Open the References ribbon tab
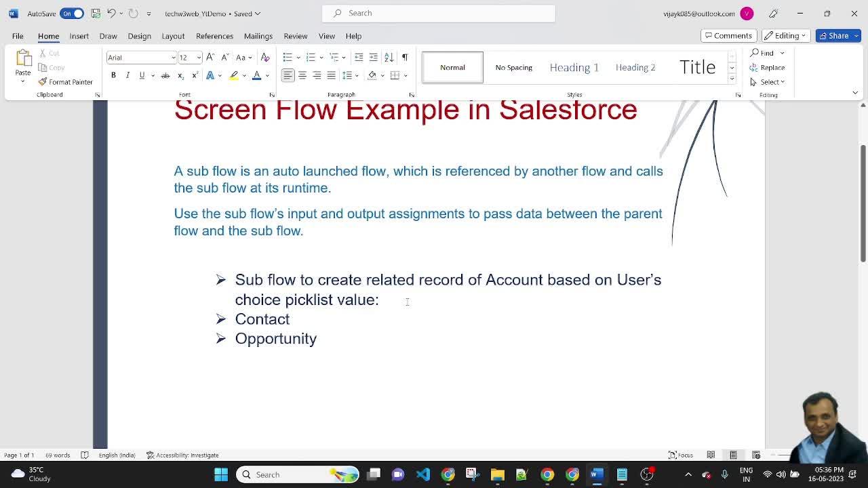The image size is (868, 488). pyautogui.click(x=214, y=36)
